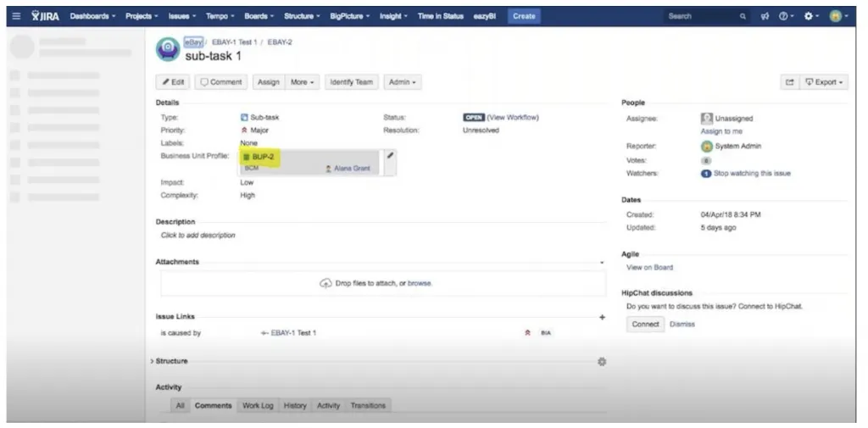Click the Assign to me link
The width and height of the screenshot is (868, 428).
(721, 131)
